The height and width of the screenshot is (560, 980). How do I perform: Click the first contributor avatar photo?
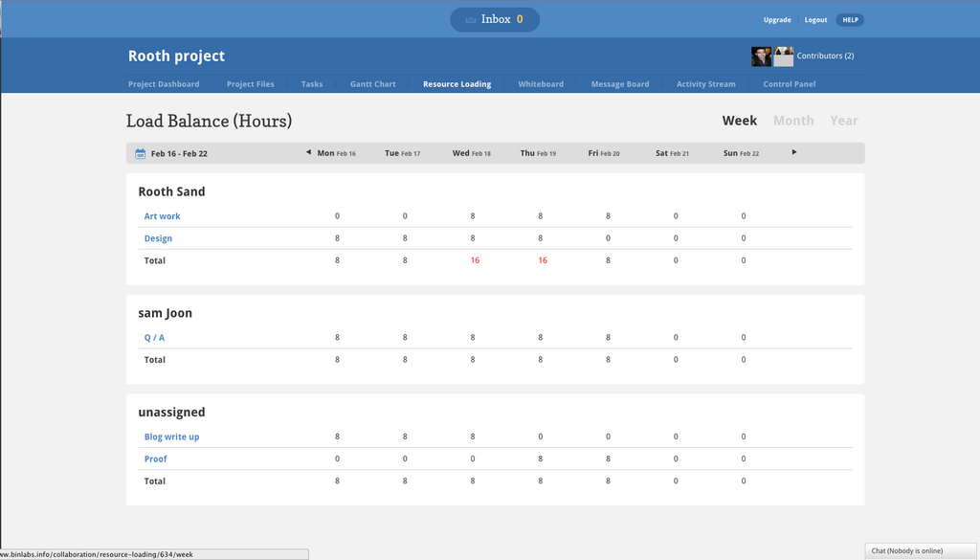pyautogui.click(x=761, y=56)
